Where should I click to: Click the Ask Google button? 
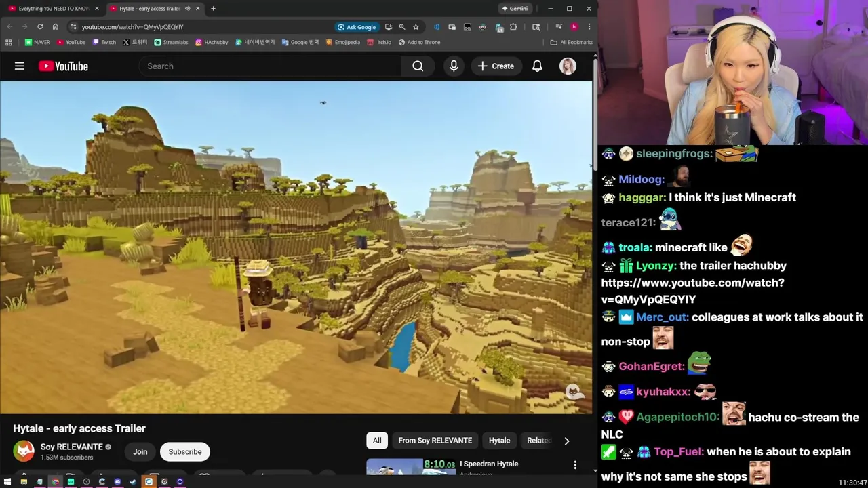pos(357,27)
